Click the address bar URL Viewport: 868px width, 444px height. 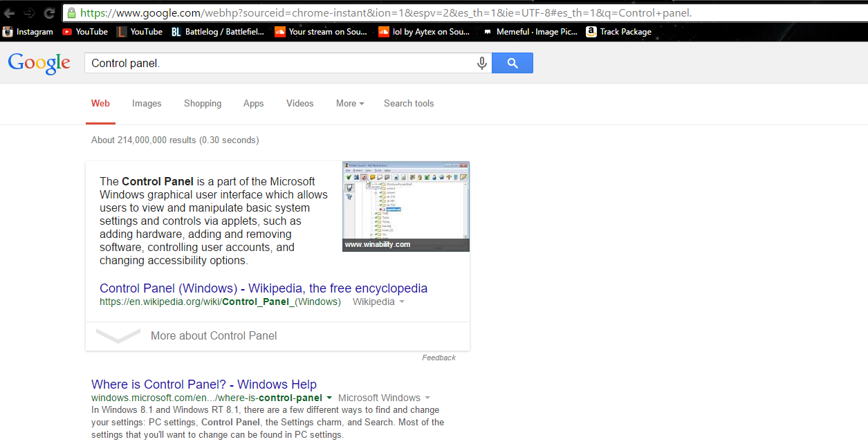pos(386,12)
